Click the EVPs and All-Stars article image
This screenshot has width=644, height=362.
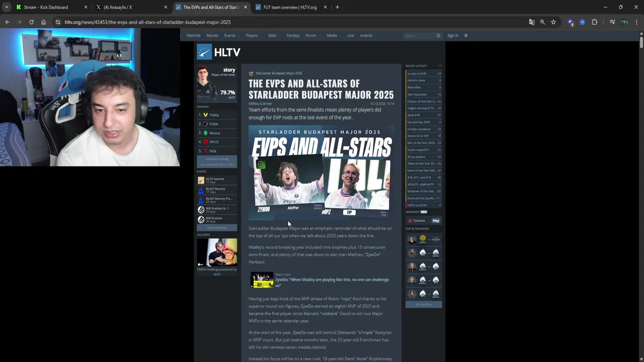[321, 172]
